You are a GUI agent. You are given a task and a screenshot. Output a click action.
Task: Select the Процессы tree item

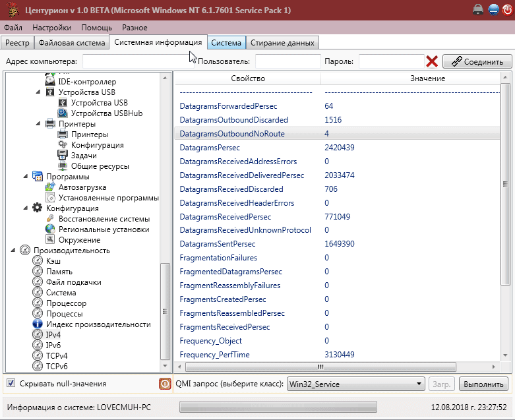pyautogui.click(x=65, y=314)
